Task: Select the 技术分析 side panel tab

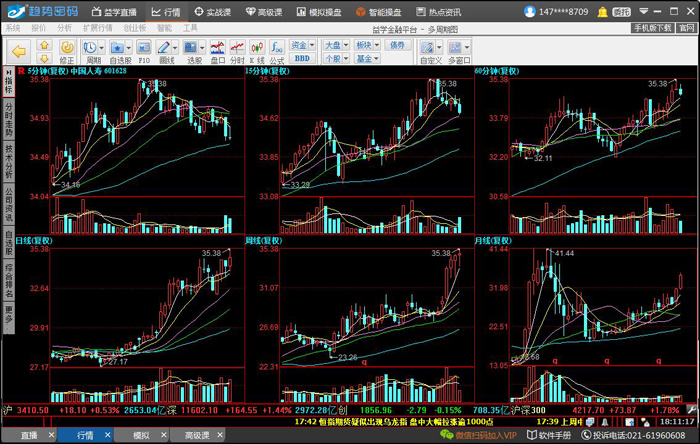Action: 8,159
